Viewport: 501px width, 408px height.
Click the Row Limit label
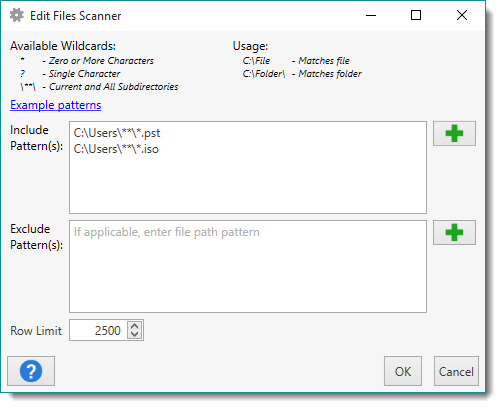coord(36,331)
